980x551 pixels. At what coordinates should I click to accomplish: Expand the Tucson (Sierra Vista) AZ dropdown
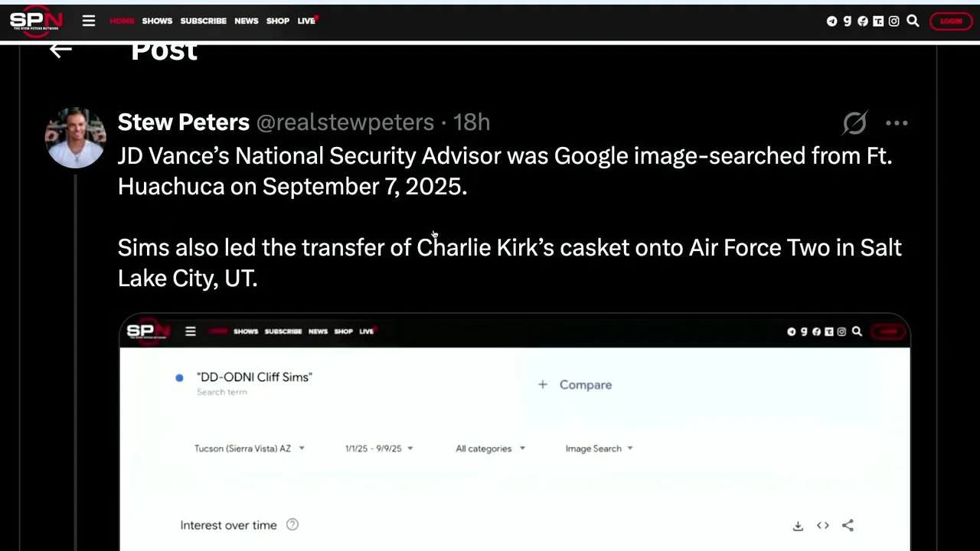pyautogui.click(x=250, y=448)
